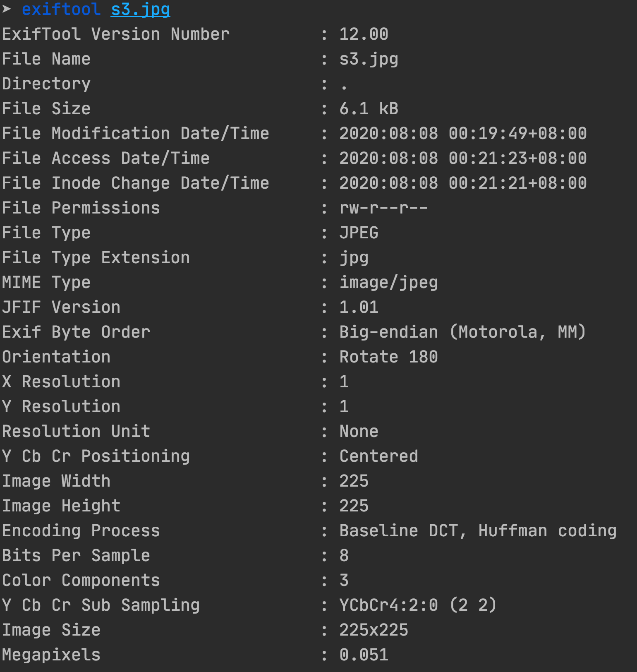Click the Baseline DCT, Huffman coding text
The width and height of the screenshot is (637, 672).
click(478, 531)
